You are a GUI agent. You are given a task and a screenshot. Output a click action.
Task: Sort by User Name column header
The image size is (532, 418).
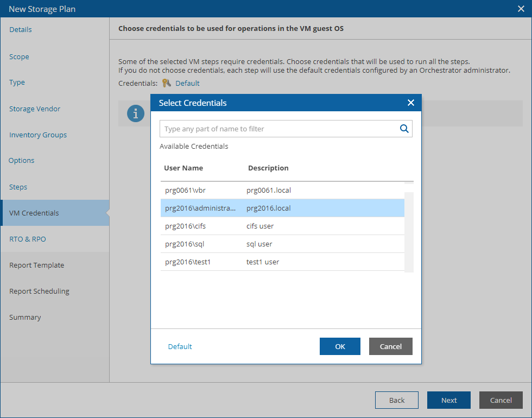coord(183,168)
